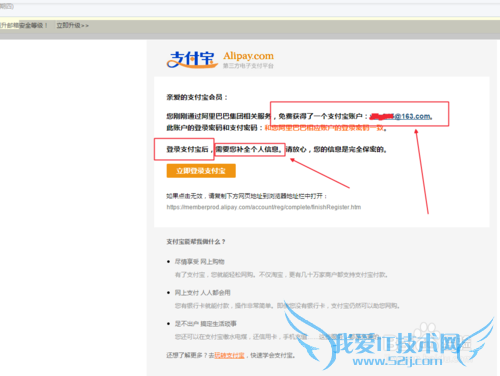Click the 有了支付宝 shopping description line
Viewport: 500px width, 376px height.
coord(281,275)
